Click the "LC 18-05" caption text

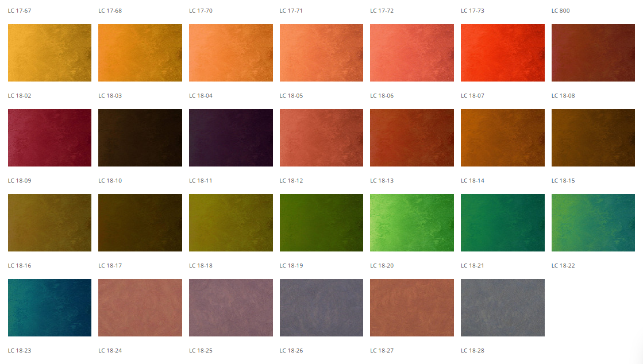(291, 95)
